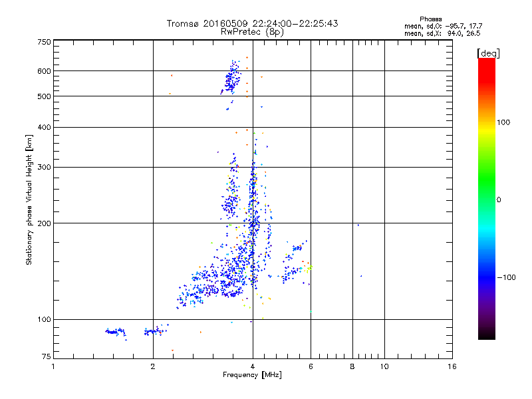The image size is (532, 399).
Task: Click the plot title 'Tromsø 20160509 22:24:00-22:25:43'
Action: tap(252, 23)
